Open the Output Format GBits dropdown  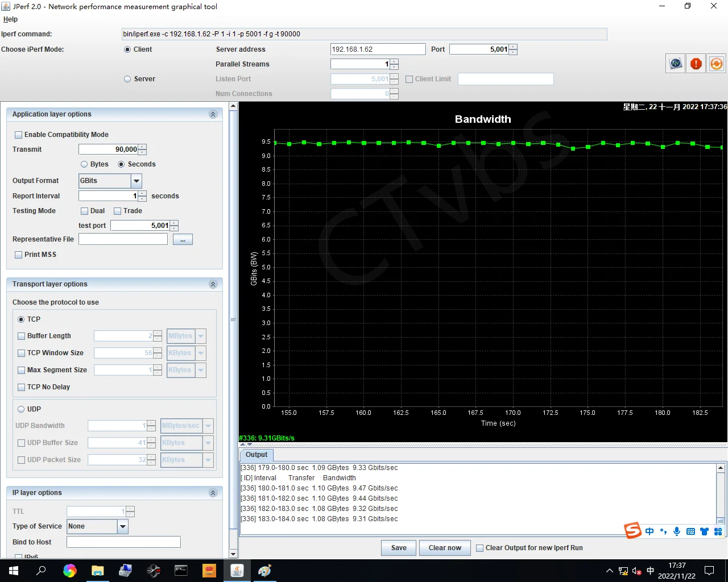[136, 181]
